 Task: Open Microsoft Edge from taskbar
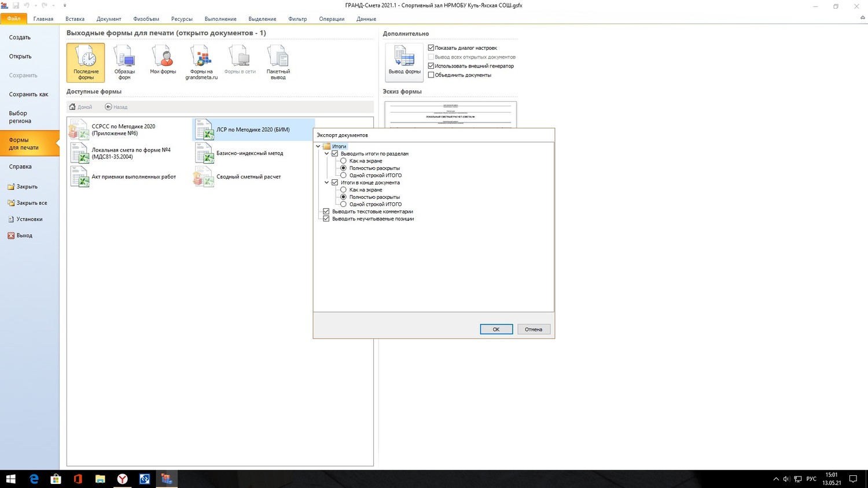pos(34,479)
